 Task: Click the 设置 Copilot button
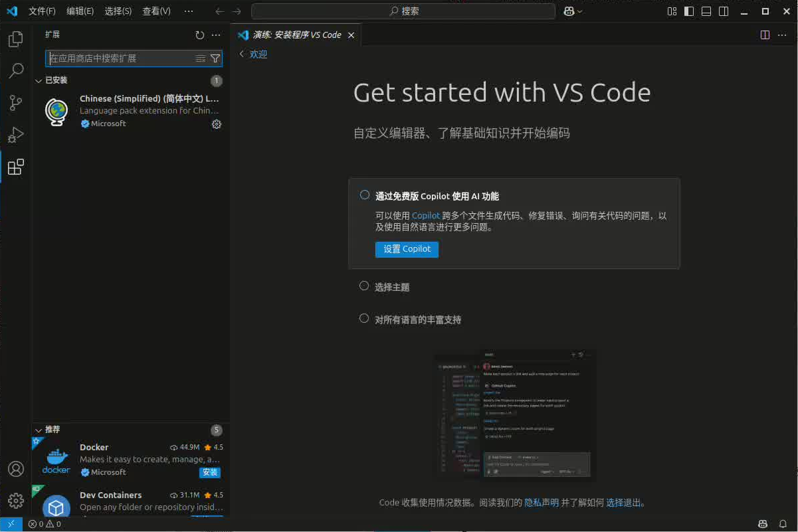tap(407, 249)
